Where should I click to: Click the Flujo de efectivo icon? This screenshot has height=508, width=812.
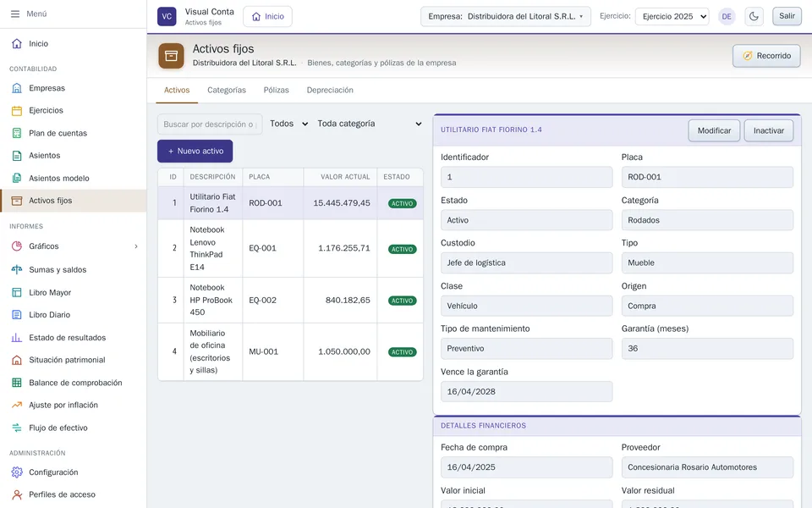(x=17, y=428)
